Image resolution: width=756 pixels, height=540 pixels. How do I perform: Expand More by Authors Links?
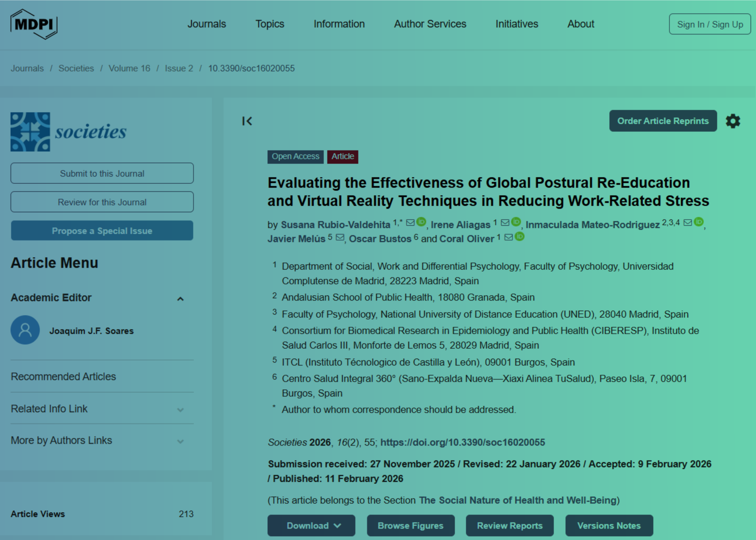tap(180, 441)
